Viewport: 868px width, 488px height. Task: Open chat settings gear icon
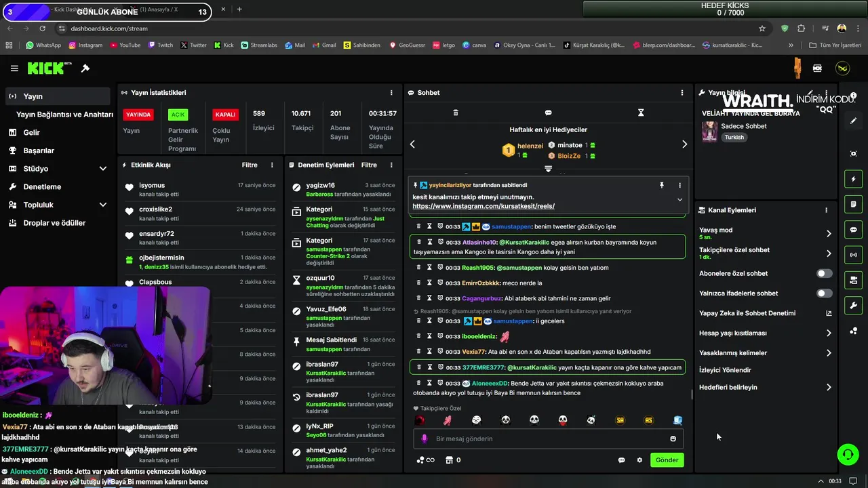coord(639,460)
